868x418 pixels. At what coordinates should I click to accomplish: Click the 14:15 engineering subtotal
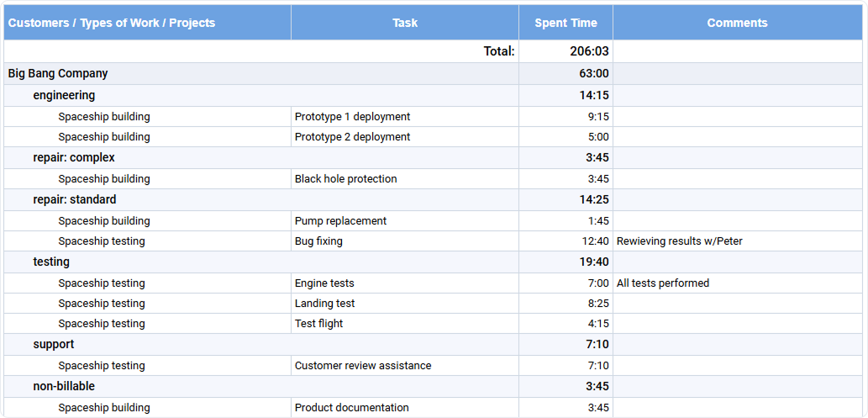coord(594,95)
